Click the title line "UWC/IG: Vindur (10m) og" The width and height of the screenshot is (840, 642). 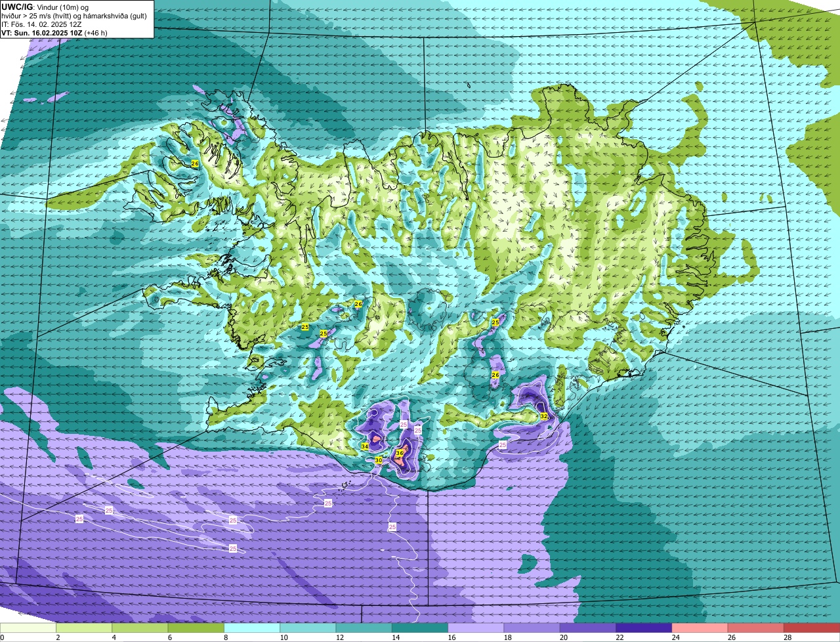[45, 7]
